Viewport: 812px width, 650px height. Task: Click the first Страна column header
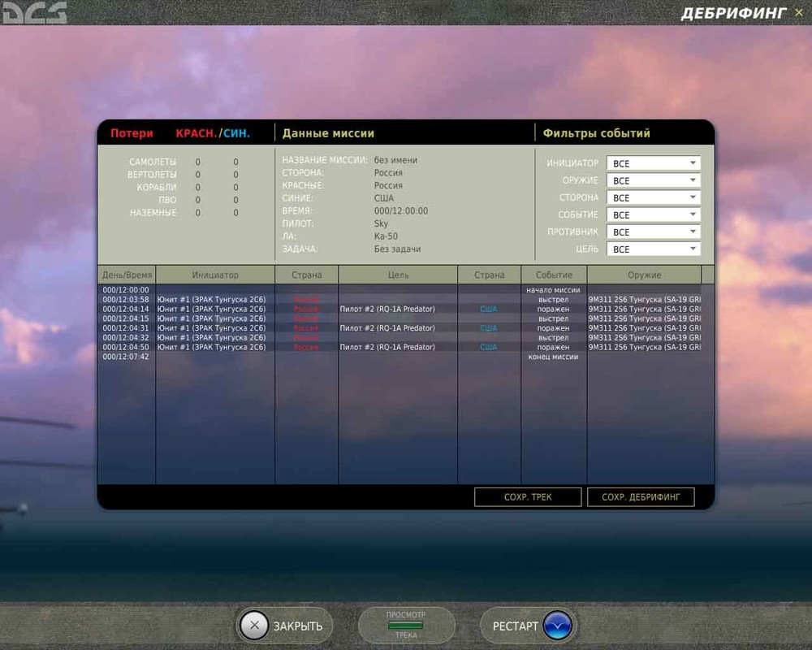307,275
